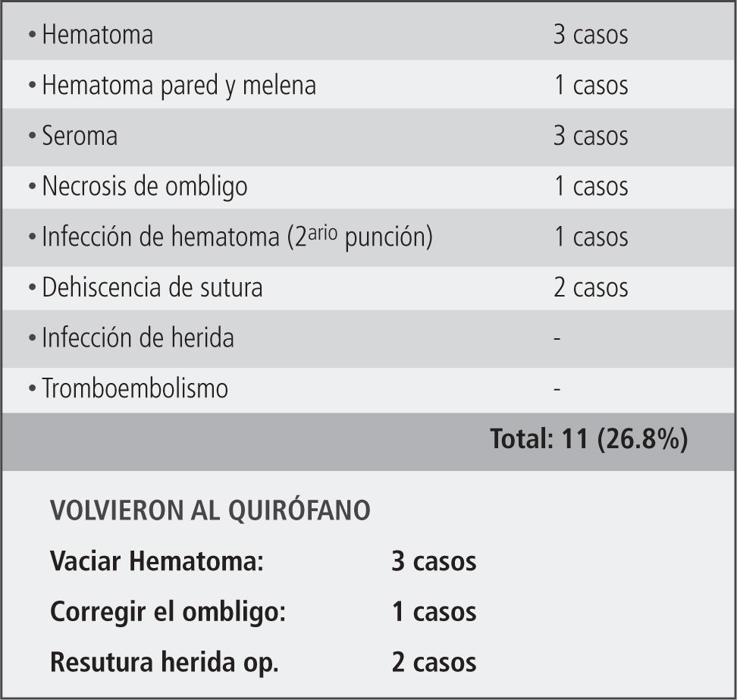
Task: Click the Hematoma row label
Action: click(97, 35)
